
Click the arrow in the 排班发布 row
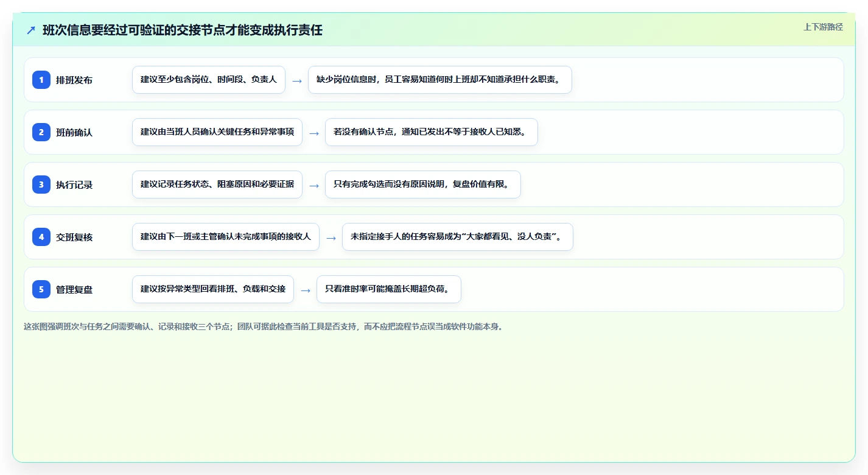coord(297,80)
